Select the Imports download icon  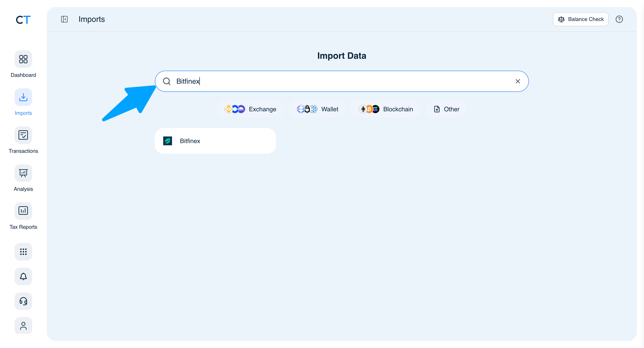pyautogui.click(x=23, y=97)
